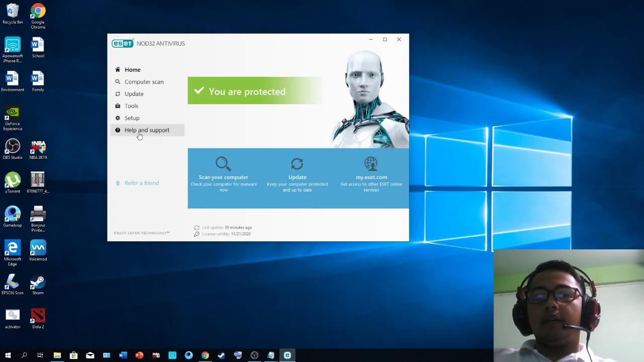Select the School Word document on desktop
The image size is (644, 362).
pos(38,48)
